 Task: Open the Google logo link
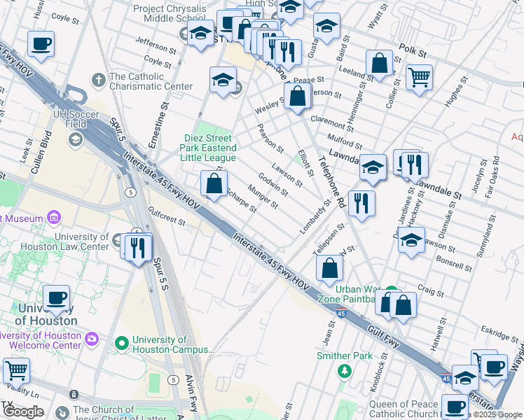[x=23, y=412]
